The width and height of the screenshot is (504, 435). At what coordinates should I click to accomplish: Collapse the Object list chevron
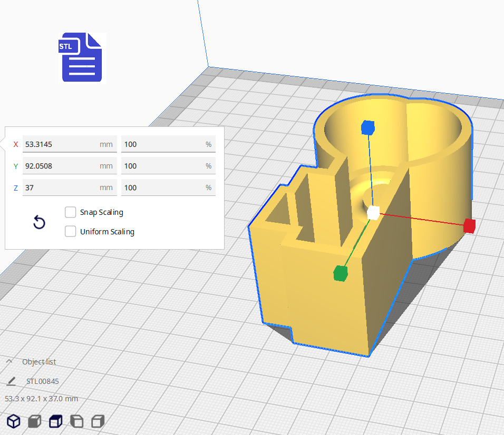9,362
